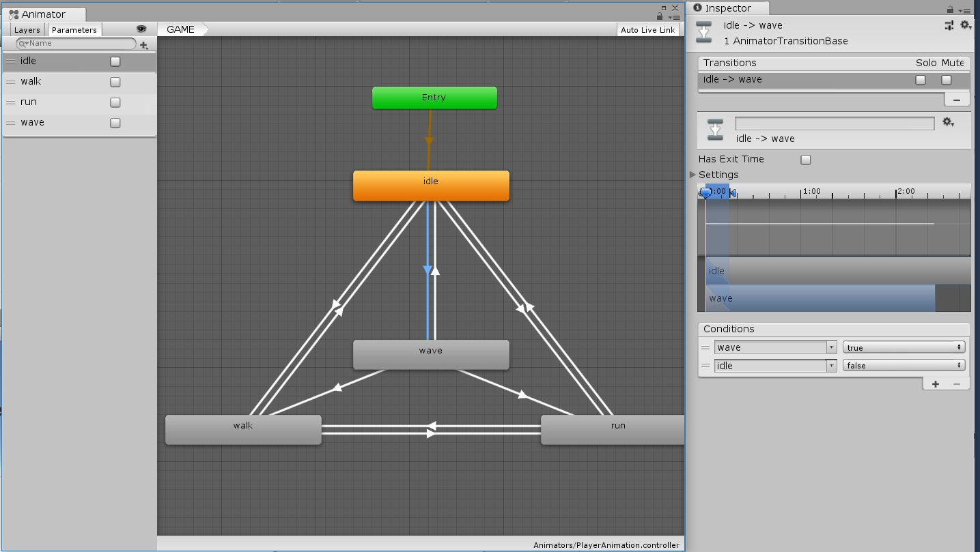
Task: Click the Auto Live Link button
Action: 647,29
